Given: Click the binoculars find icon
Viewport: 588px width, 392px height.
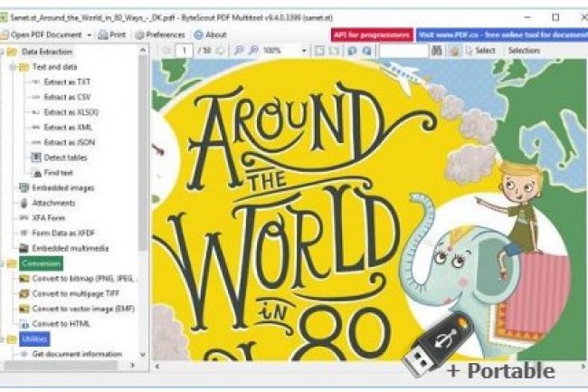Looking at the screenshot, I should [x=437, y=51].
